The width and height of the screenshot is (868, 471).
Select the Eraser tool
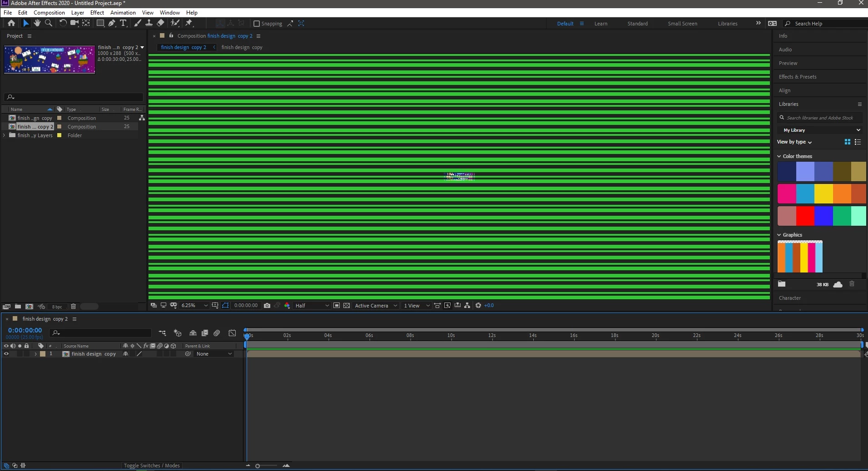(x=160, y=23)
